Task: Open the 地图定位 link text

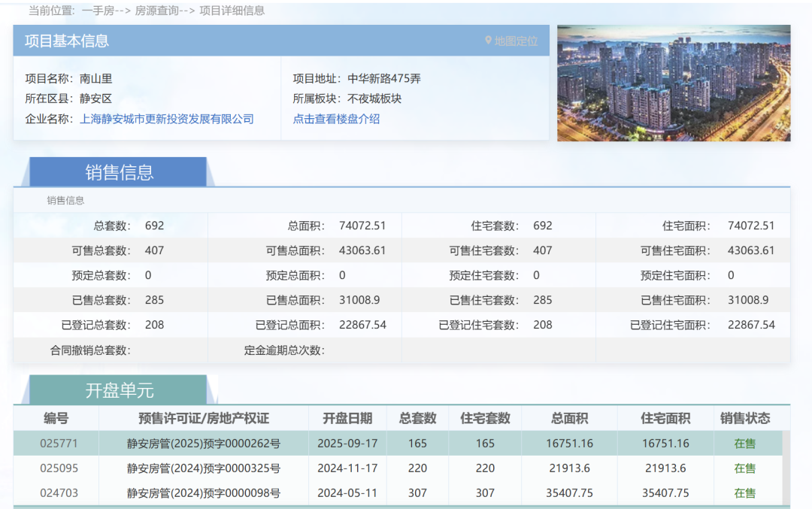Action: point(516,41)
